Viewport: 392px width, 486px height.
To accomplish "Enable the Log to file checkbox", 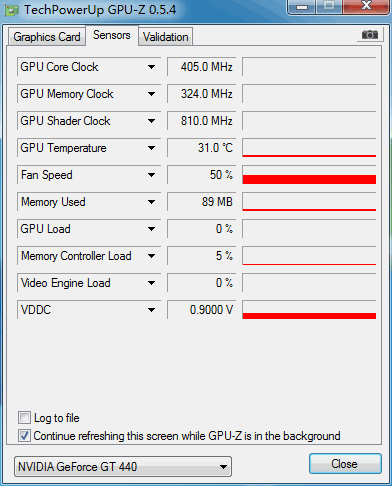I will coord(24,418).
